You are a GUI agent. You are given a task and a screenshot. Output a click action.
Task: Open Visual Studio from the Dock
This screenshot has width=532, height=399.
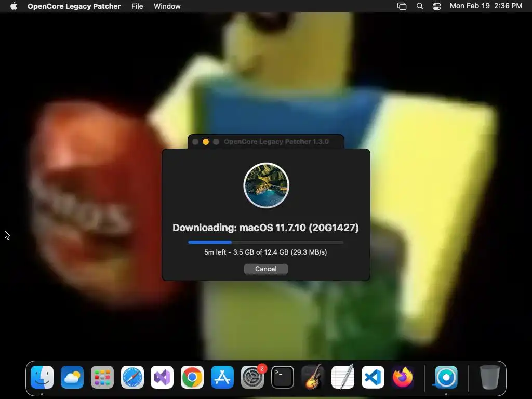162,377
